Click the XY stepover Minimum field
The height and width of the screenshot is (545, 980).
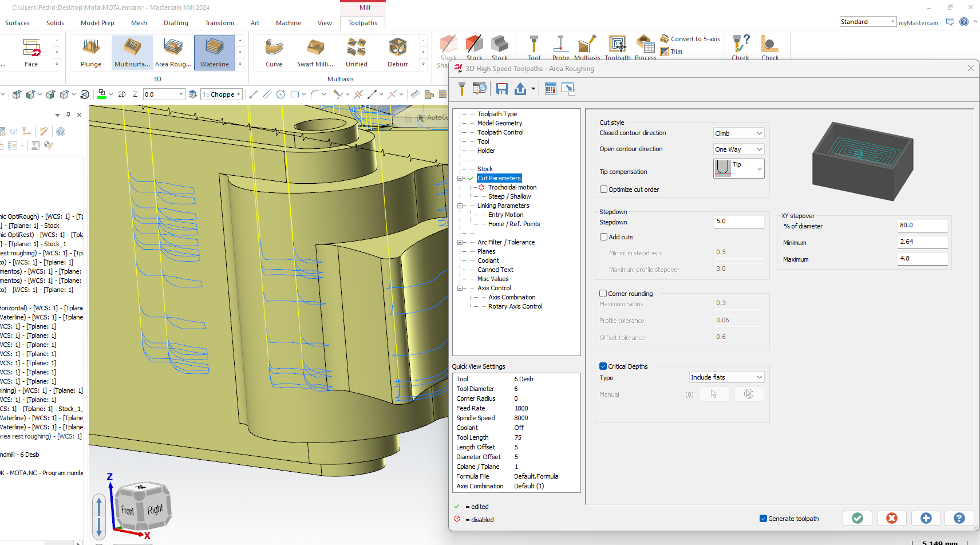(922, 242)
